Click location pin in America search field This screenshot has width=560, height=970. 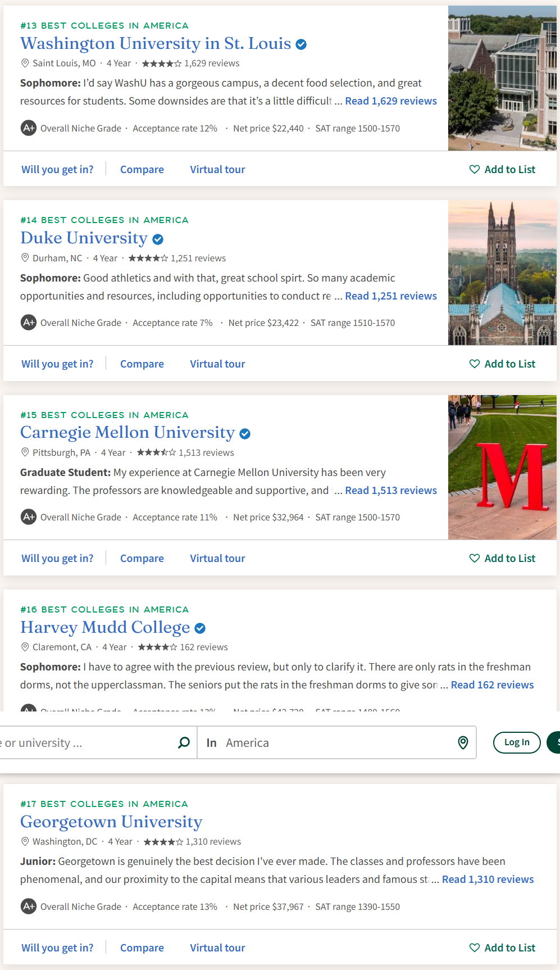point(463,743)
